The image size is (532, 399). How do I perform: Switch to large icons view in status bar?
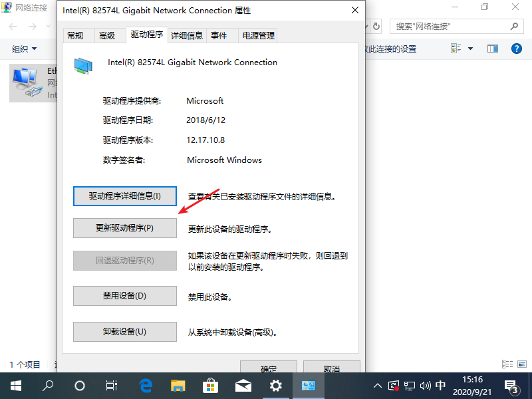tap(521, 364)
